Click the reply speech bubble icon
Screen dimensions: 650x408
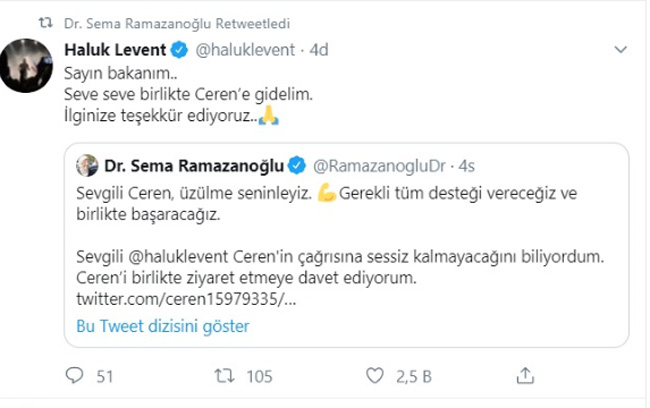(74, 376)
